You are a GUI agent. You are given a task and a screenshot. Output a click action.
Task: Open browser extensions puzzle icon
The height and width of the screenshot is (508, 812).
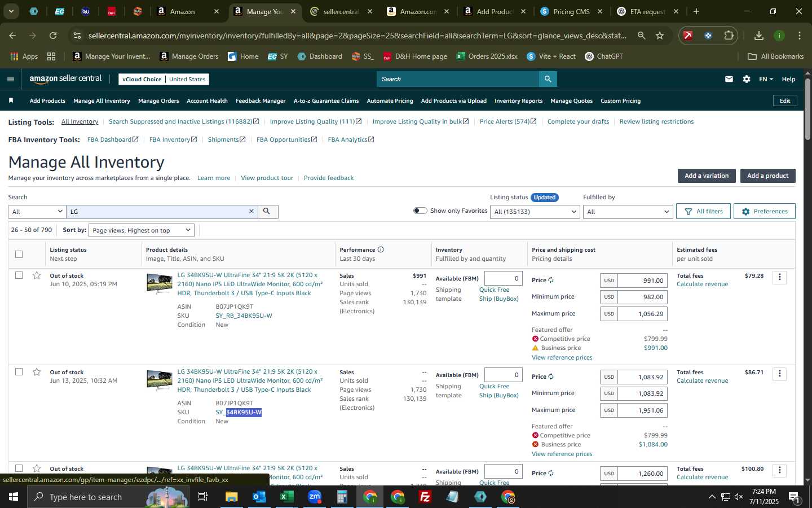pos(729,36)
